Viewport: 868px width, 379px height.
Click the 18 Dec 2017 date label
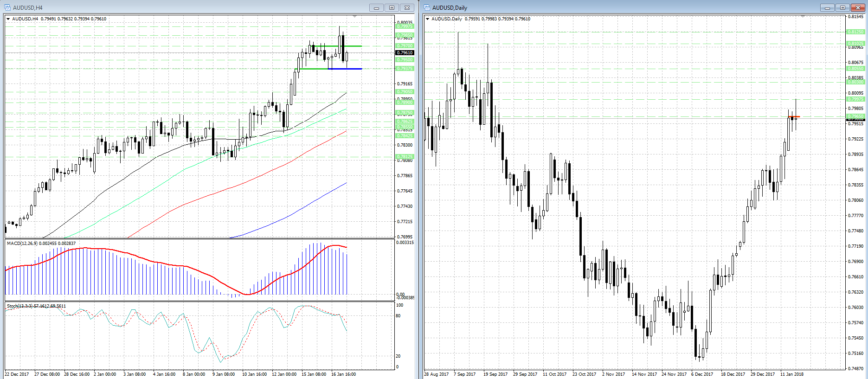[x=733, y=374]
